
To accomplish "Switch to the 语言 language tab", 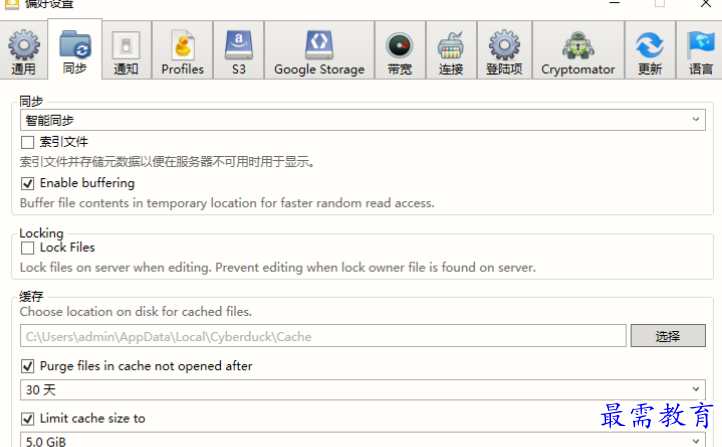I will tap(700, 50).
